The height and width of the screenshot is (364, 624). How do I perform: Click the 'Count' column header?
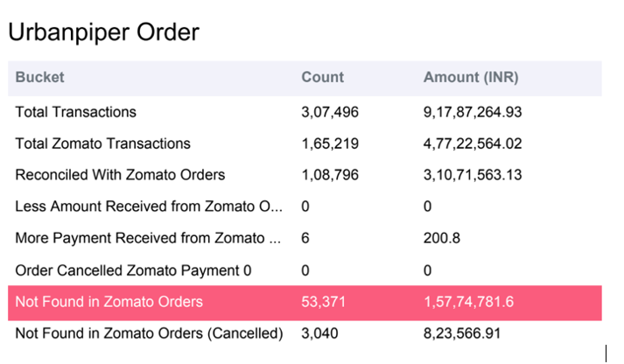click(x=322, y=77)
